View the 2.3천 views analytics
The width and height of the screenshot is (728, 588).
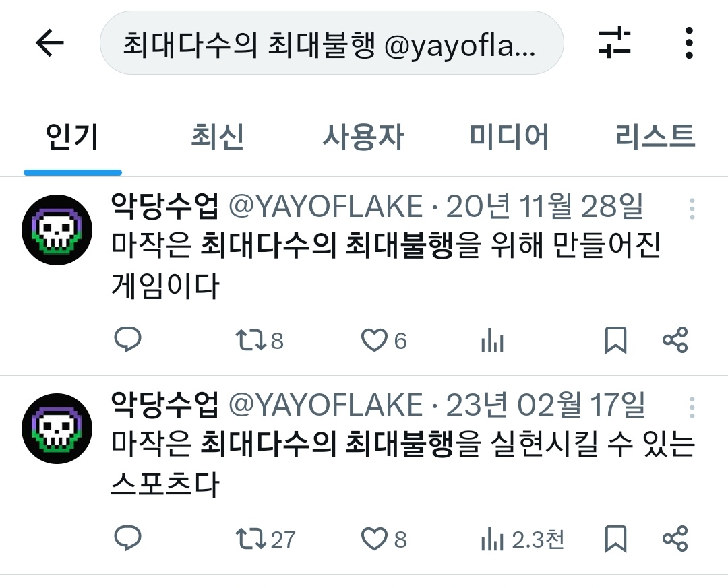click(x=522, y=539)
